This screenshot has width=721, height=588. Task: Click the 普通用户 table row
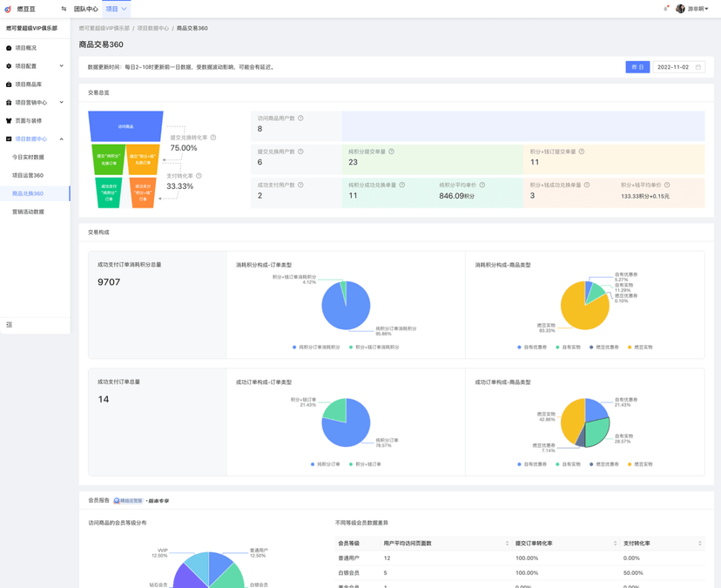[520, 558]
